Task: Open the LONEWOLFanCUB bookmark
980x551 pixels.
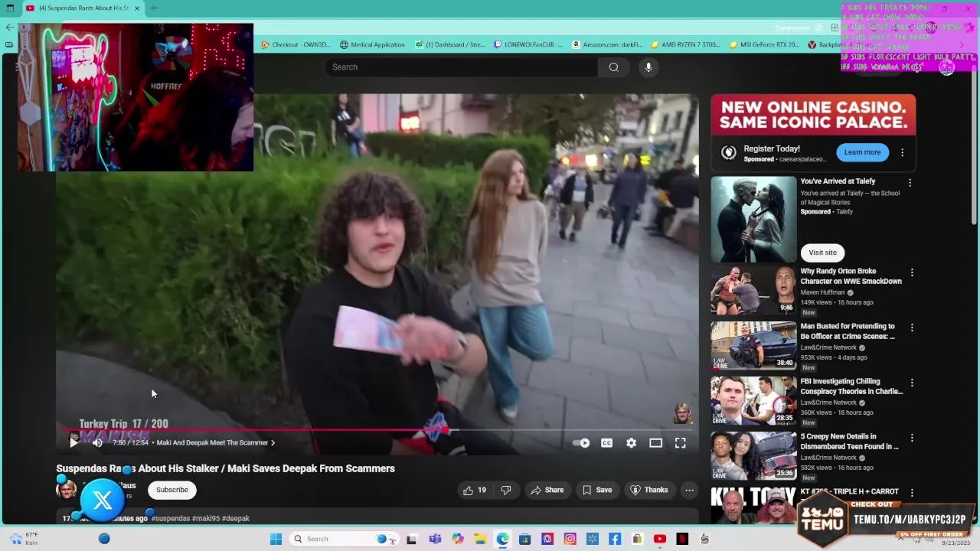Action: click(528, 44)
